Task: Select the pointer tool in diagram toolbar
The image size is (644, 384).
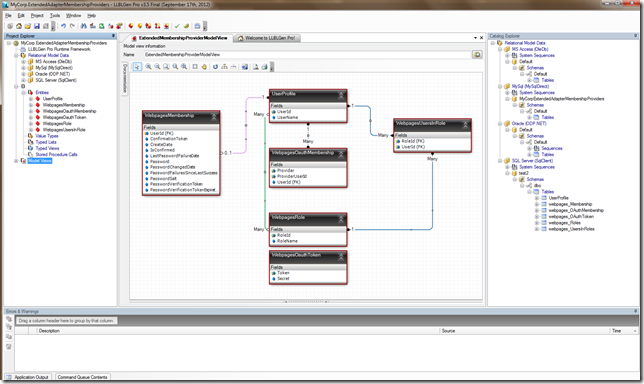Action: pyautogui.click(x=137, y=67)
